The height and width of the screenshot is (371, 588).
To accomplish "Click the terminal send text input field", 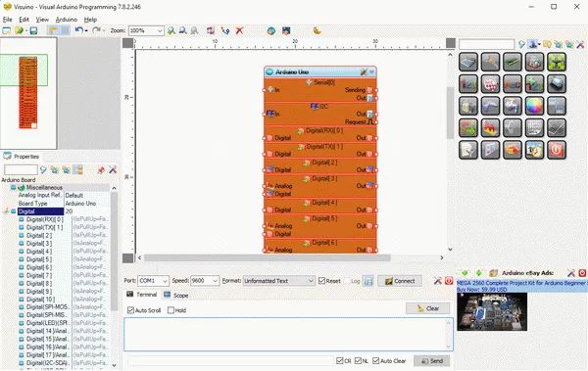I will click(230, 360).
